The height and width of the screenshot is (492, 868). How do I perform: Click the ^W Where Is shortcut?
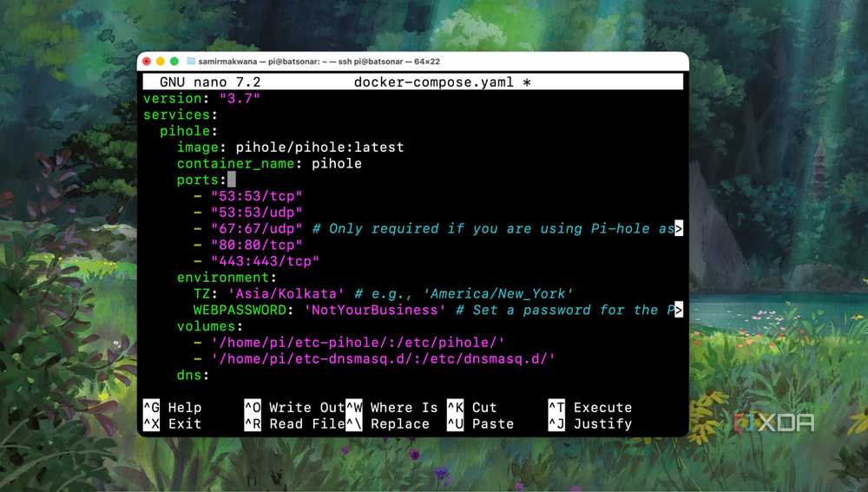pyautogui.click(x=391, y=408)
